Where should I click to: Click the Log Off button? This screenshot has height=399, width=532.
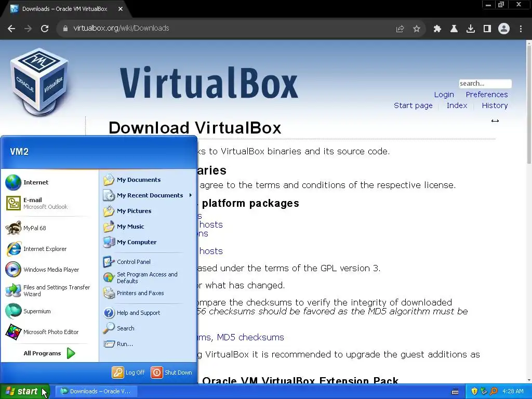pyautogui.click(x=129, y=373)
